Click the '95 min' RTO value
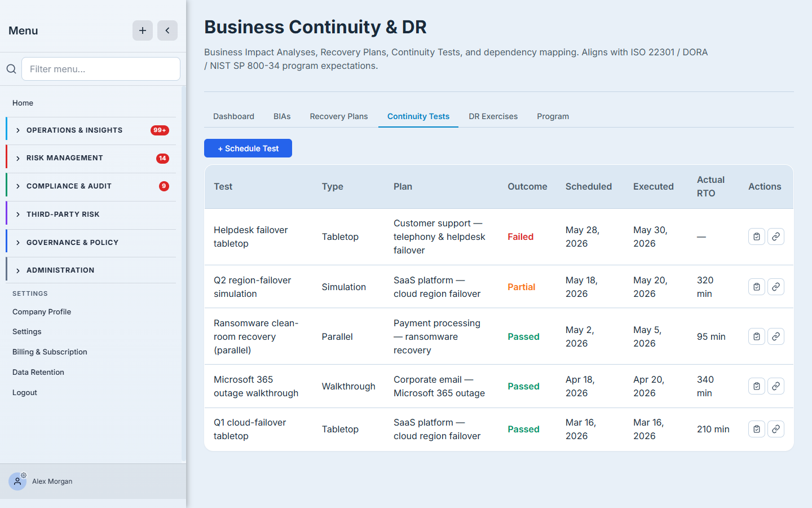This screenshot has height=508, width=812. click(x=711, y=336)
